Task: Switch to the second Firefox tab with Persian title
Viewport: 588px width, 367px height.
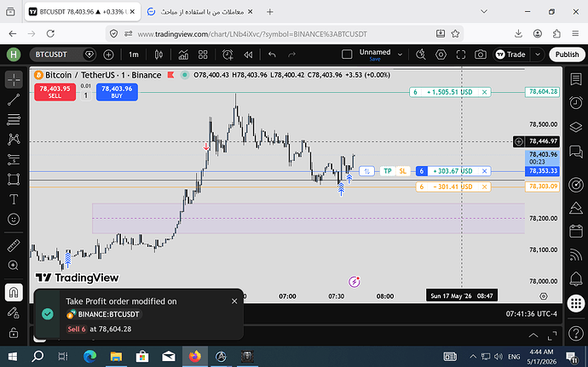Action: (200, 12)
